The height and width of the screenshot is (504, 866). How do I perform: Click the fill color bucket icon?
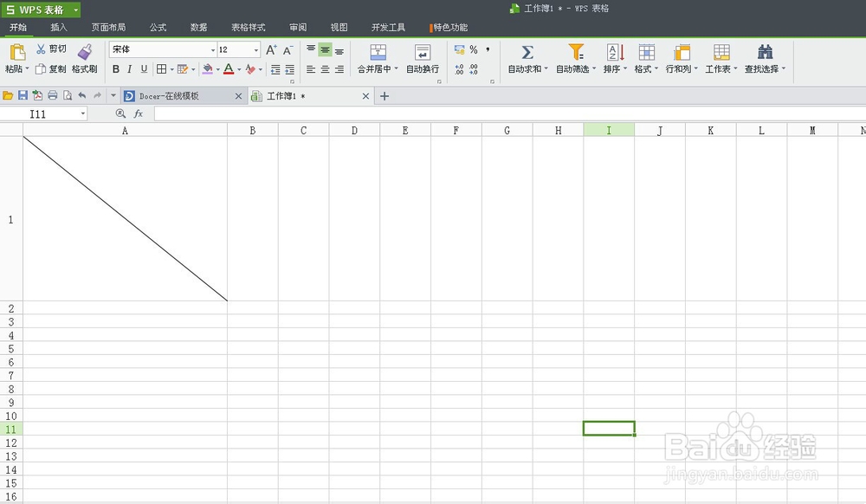click(208, 69)
